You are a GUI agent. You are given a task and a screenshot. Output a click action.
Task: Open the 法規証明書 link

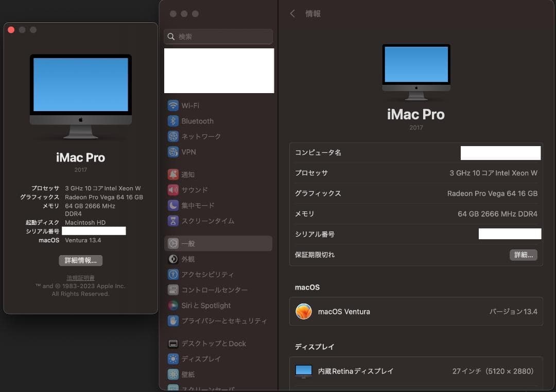(x=80, y=278)
